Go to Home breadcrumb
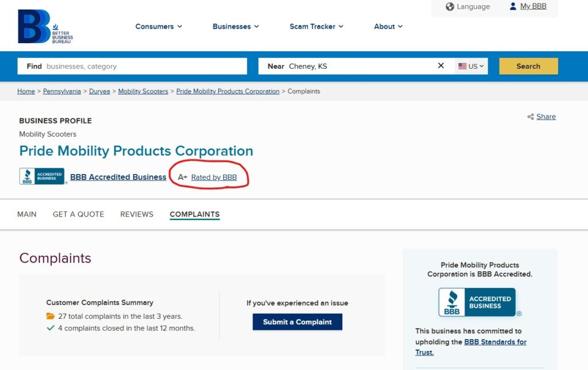The height and width of the screenshot is (370, 588). (26, 91)
